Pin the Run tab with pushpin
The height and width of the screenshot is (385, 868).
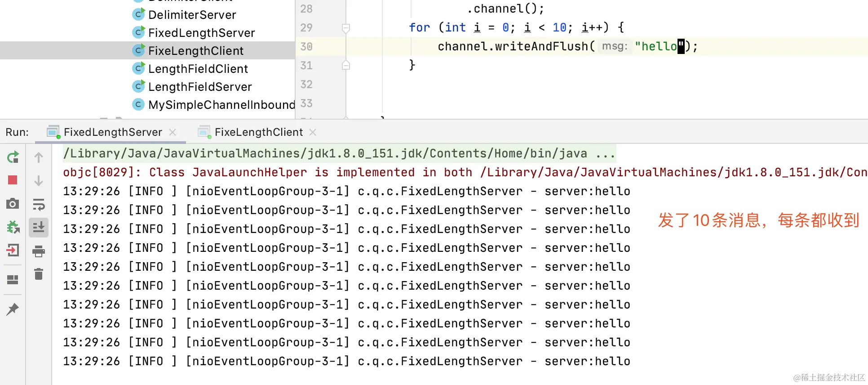point(13,309)
